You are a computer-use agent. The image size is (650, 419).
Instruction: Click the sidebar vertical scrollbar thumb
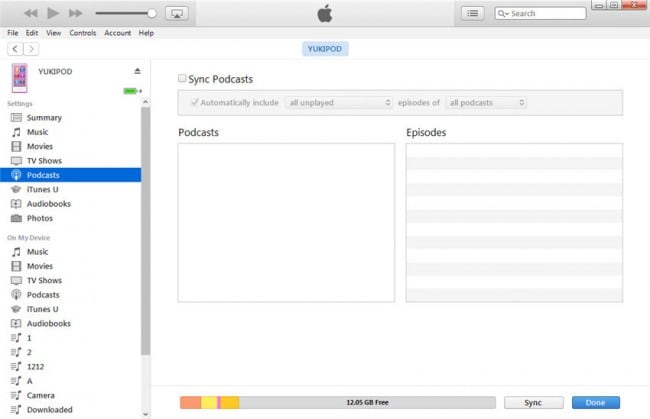(145, 231)
